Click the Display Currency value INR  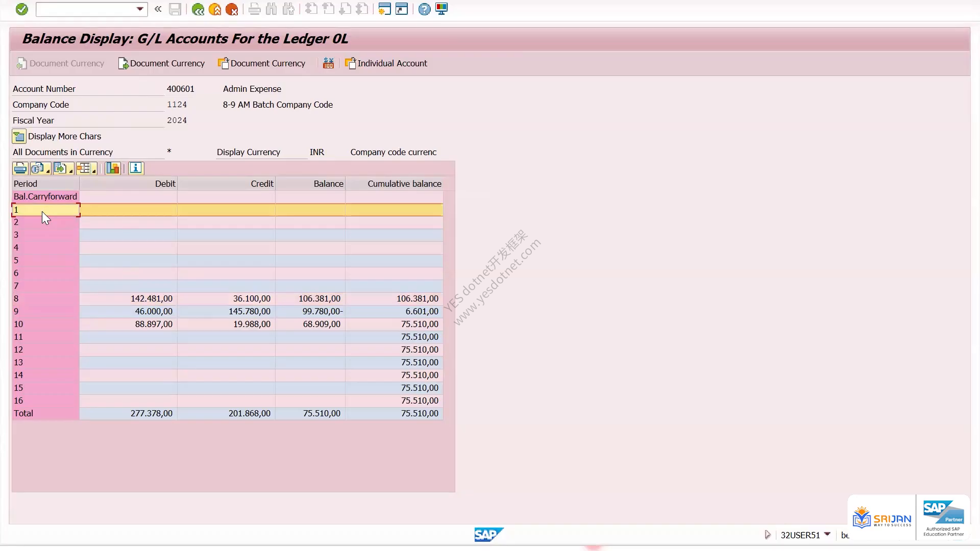click(x=317, y=152)
